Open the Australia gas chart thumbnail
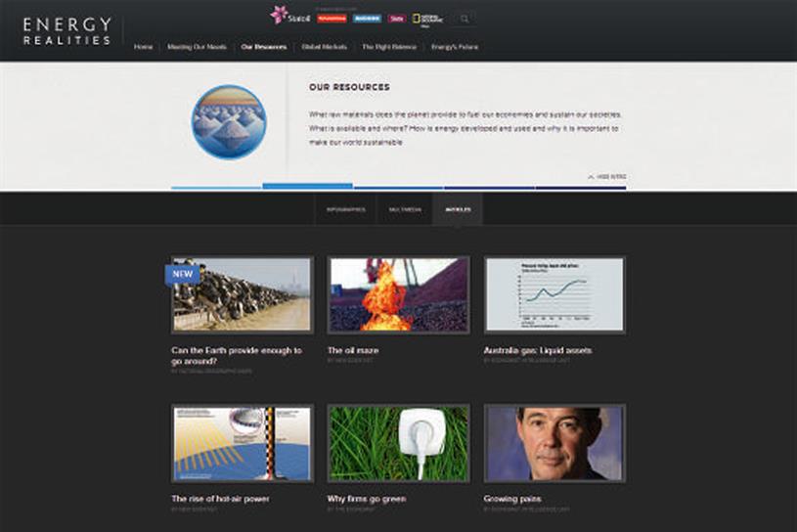Image resolution: width=797 pixels, height=532 pixels. [x=554, y=295]
